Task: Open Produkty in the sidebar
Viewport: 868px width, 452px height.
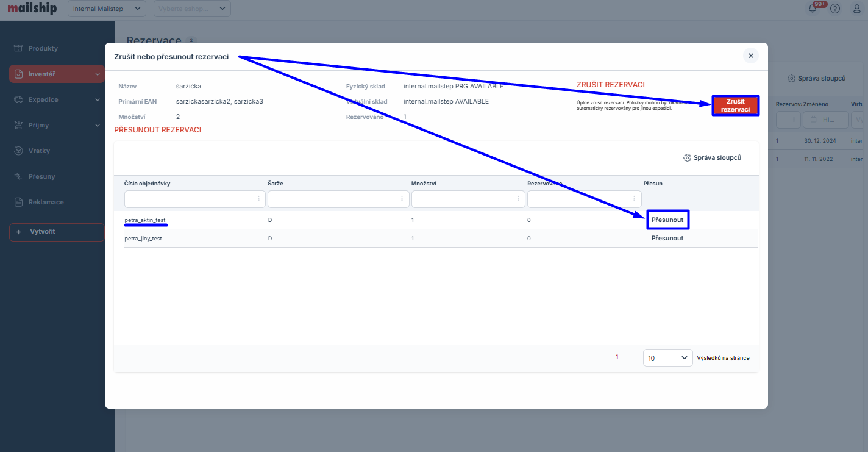Action: point(43,48)
